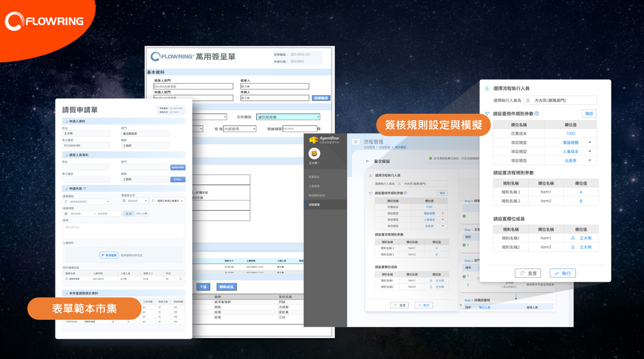Click the Agentflow logo in the dark sidebar
This screenshot has width=644, height=359.
[x=324, y=140]
